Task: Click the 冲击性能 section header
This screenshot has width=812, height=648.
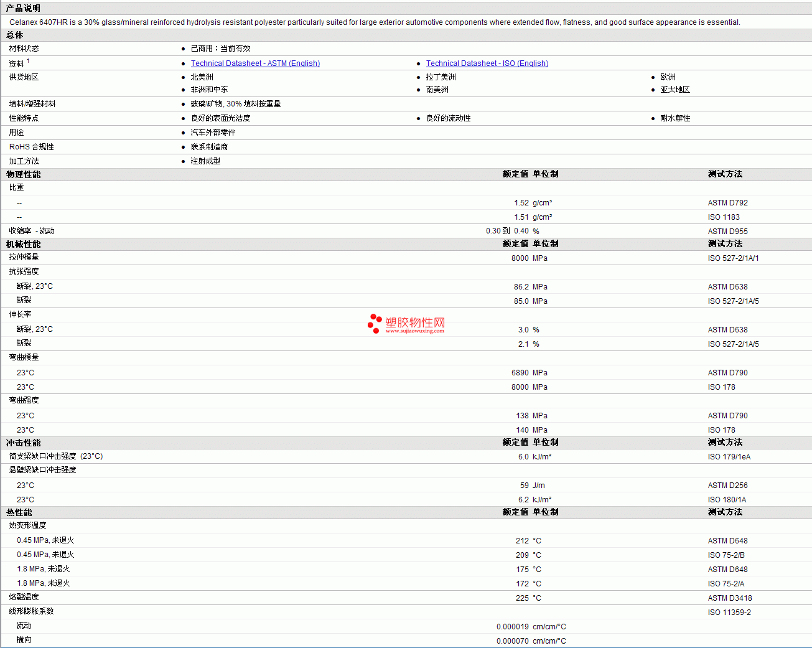Action: (x=23, y=443)
